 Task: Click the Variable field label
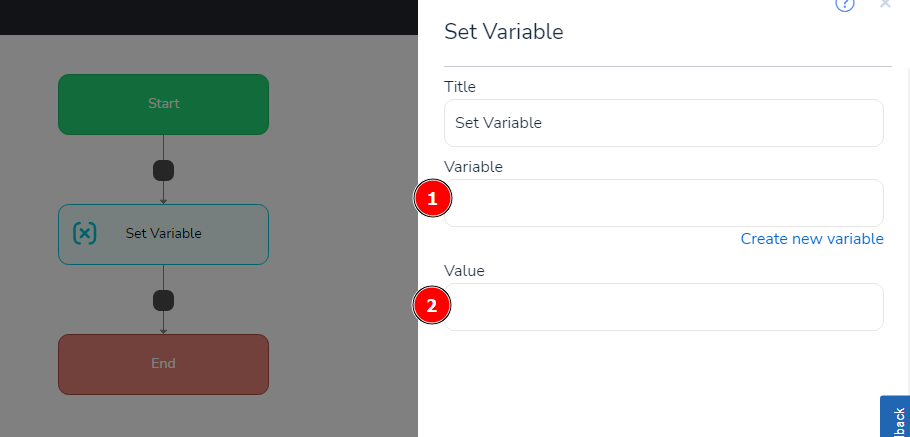tap(473, 167)
